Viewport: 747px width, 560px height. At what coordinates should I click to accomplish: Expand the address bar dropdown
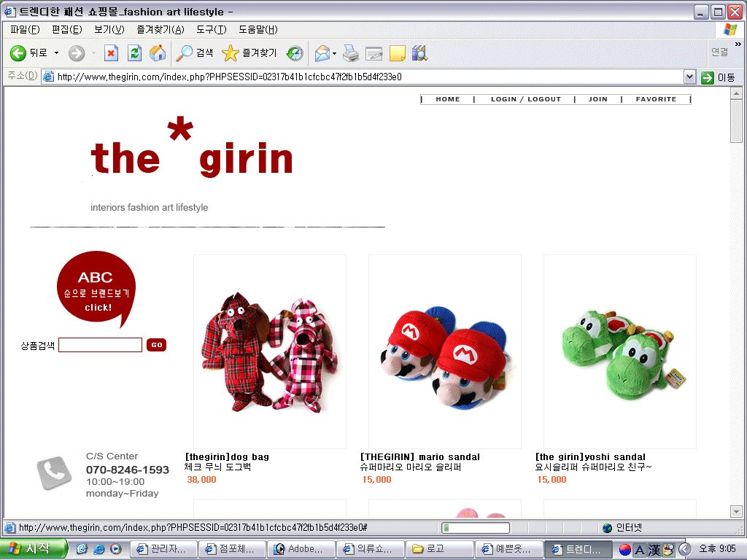[689, 77]
